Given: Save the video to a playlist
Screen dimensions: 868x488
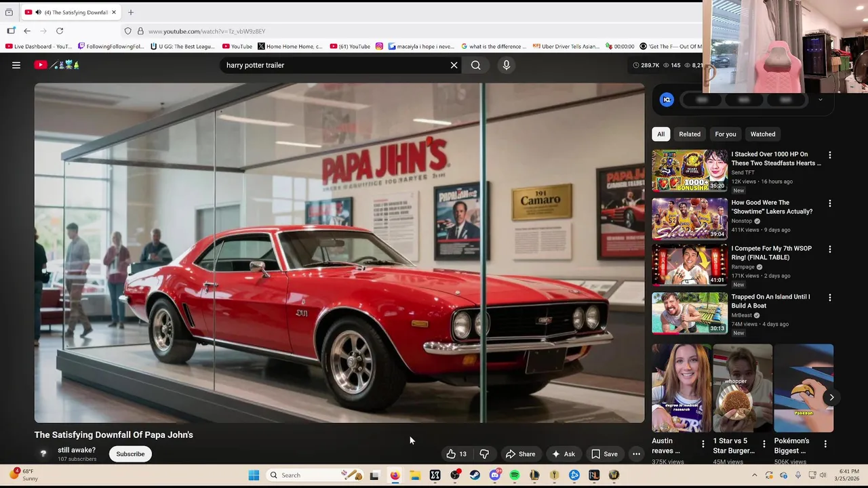Looking at the screenshot, I should point(604,454).
